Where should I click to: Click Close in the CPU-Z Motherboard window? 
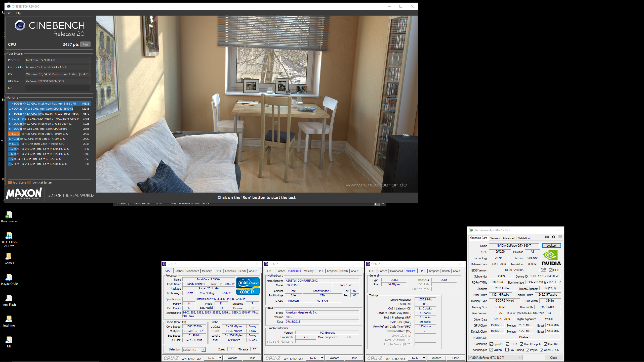354,358
